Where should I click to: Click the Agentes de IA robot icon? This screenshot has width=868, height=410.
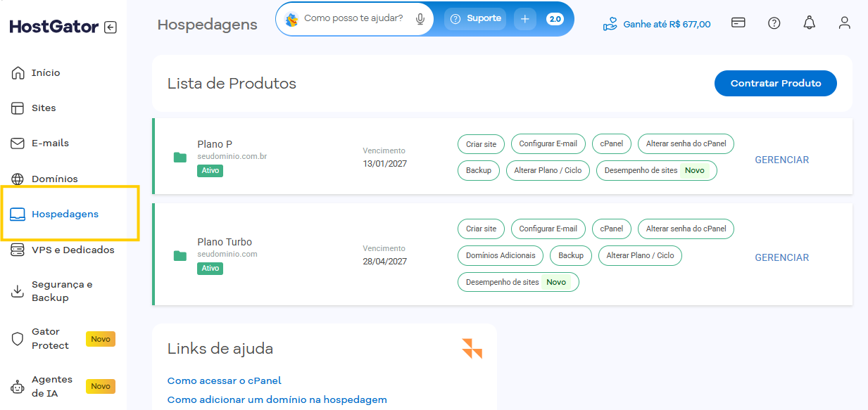(18, 386)
